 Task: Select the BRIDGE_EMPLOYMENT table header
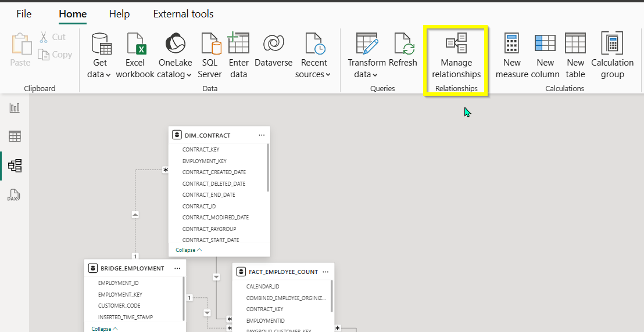pyautogui.click(x=135, y=268)
